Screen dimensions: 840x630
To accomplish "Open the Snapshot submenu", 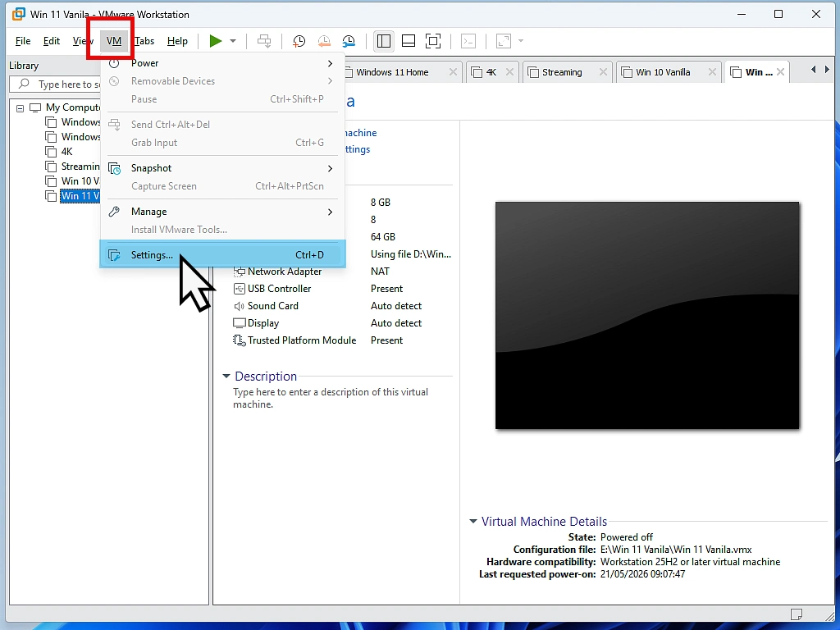I will pyautogui.click(x=222, y=168).
